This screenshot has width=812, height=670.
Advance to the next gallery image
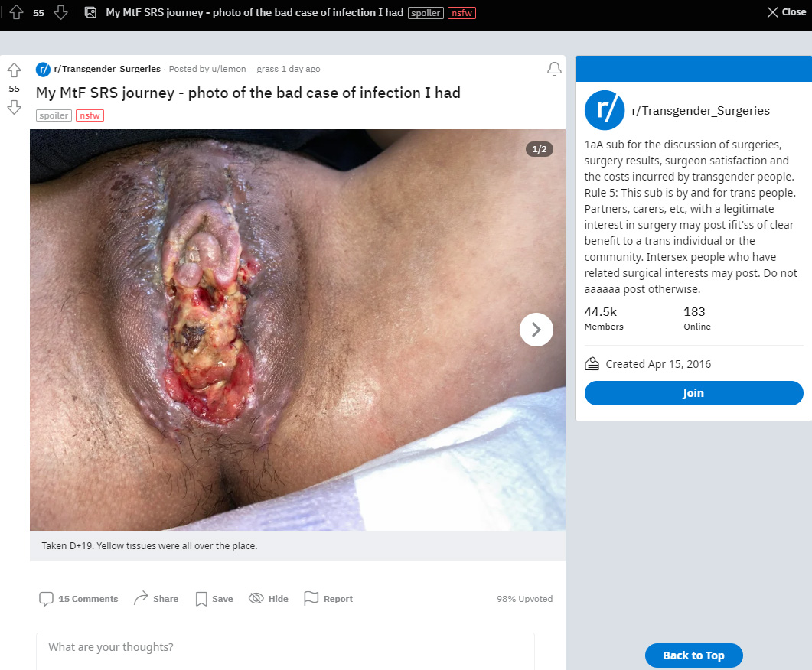pyautogui.click(x=536, y=330)
